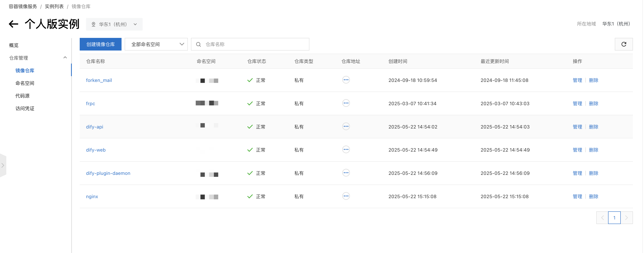Show repository address for forken_mail
The image size is (644, 253).
(346, 80)
